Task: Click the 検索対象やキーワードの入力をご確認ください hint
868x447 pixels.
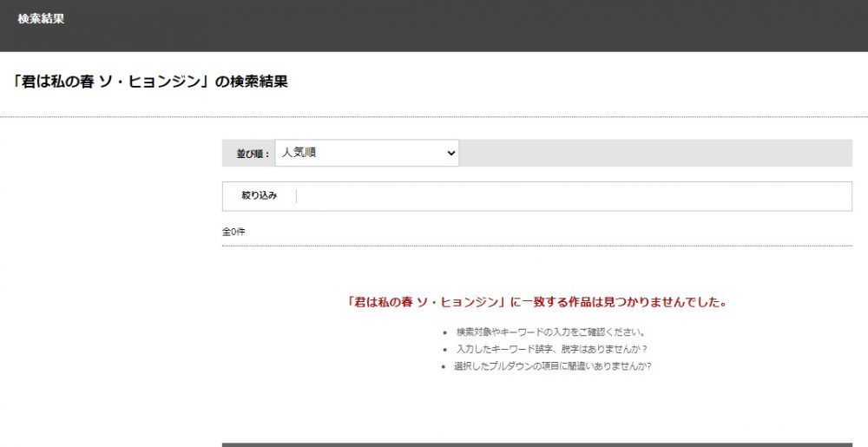Action: [551, 332]
